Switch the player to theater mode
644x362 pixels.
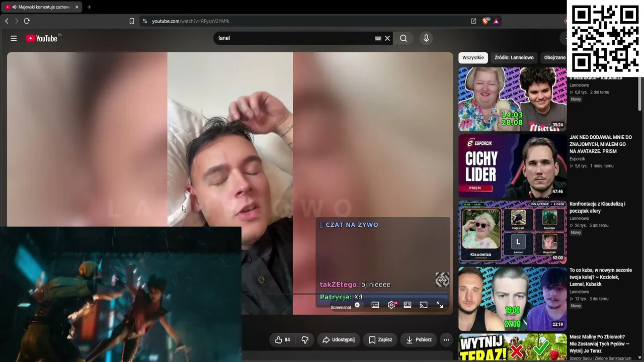[408, 305]
